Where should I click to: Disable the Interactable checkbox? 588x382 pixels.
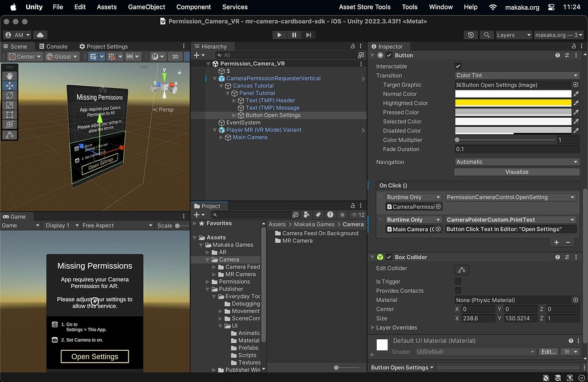tap(457, 65)
